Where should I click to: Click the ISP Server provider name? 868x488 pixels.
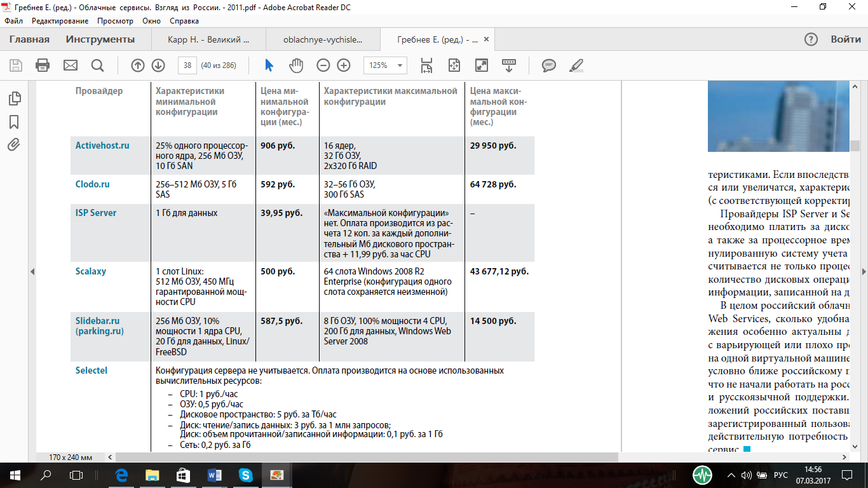(96, 213)
